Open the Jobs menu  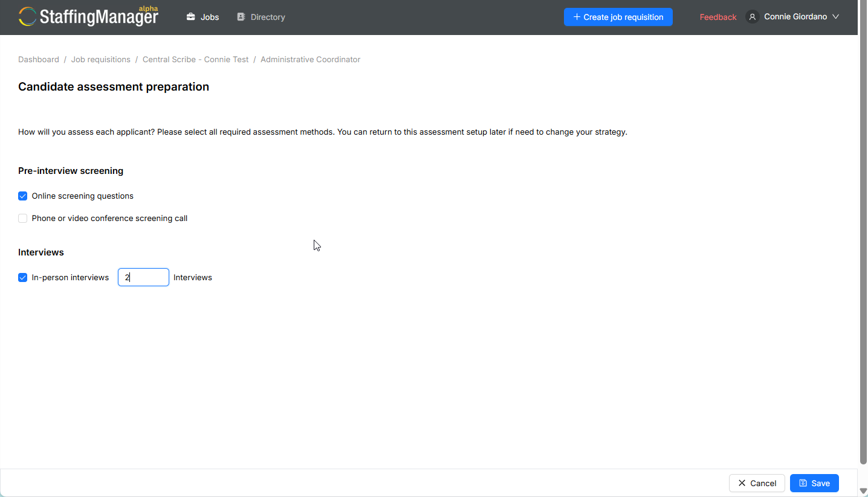click(202, 17)
